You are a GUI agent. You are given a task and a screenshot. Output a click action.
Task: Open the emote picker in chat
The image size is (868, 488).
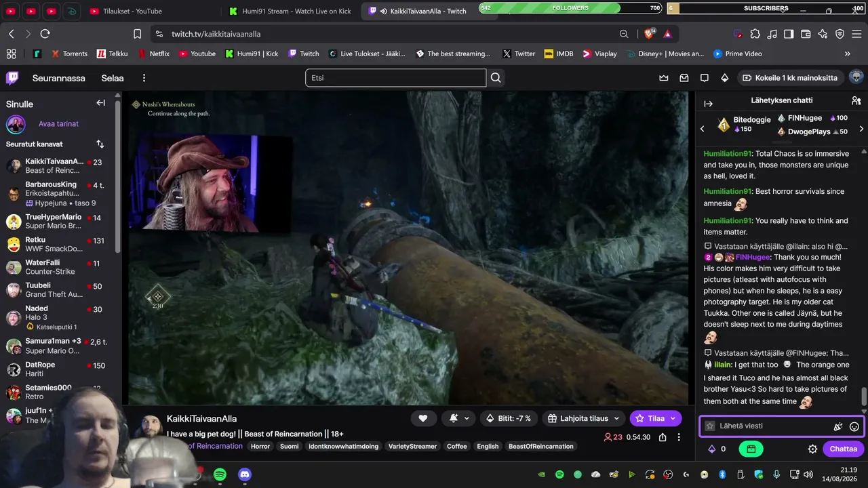(x=854, y=426)
